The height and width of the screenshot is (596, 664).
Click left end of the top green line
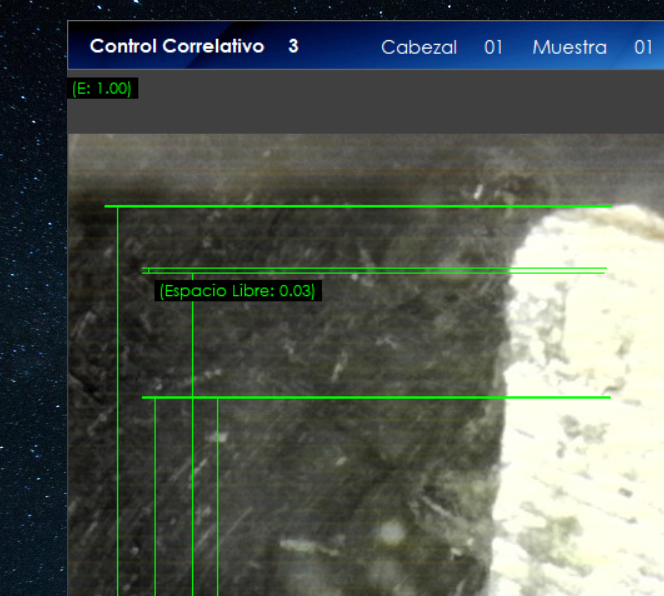pyautogui.click(x=108, y=206)
